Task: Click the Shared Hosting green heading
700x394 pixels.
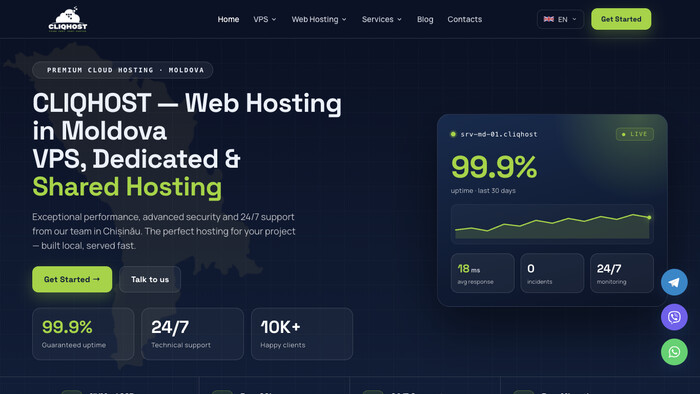Action: [x=127, y=187]
